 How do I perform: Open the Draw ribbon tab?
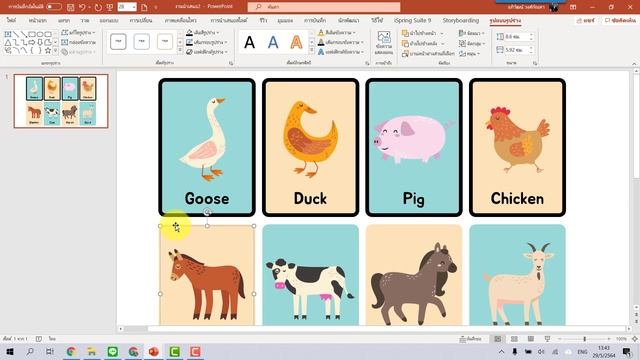pyautogui.click(x=84, y=20)
